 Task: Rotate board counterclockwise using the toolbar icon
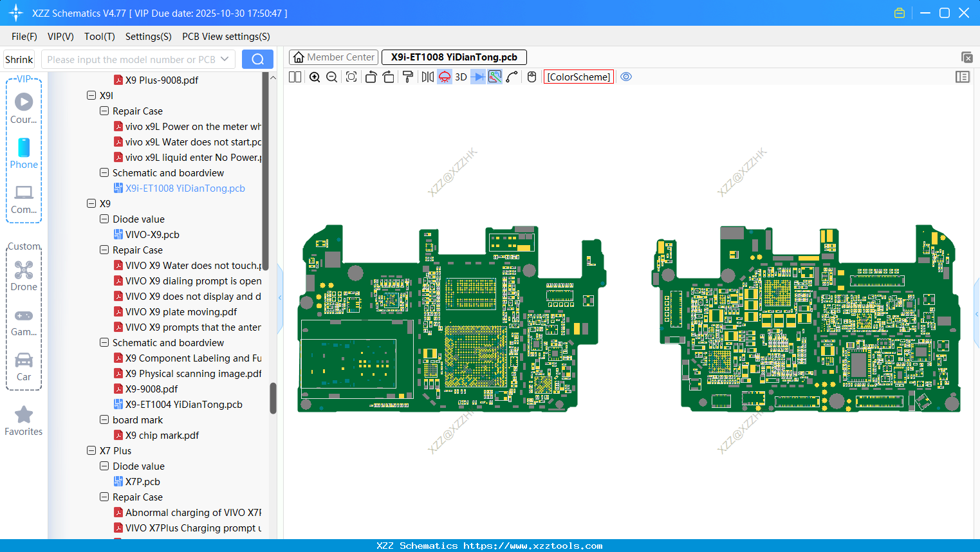371,77
